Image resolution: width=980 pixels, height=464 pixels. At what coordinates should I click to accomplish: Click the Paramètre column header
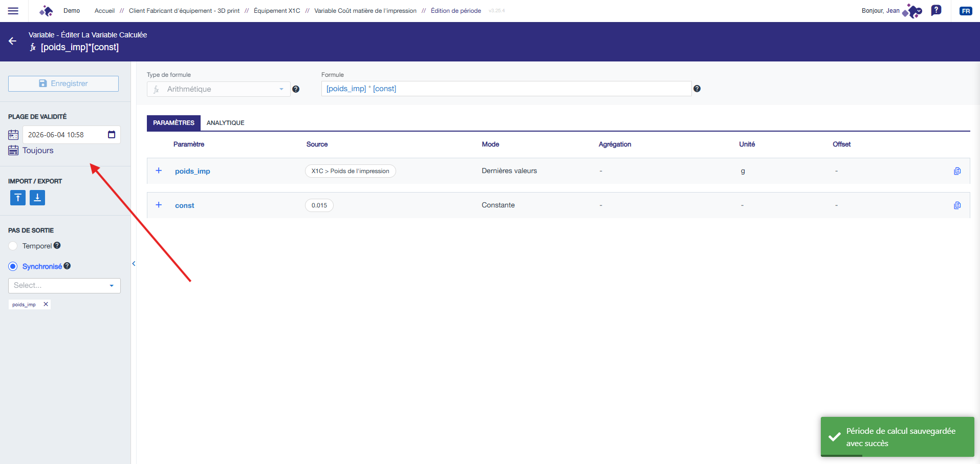click(189, 144)
